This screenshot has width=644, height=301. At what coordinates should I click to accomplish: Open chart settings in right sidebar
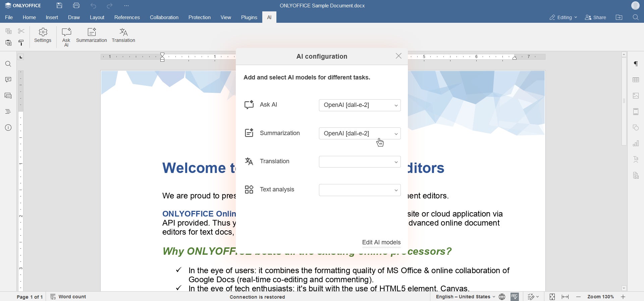[x=636, y=143]
